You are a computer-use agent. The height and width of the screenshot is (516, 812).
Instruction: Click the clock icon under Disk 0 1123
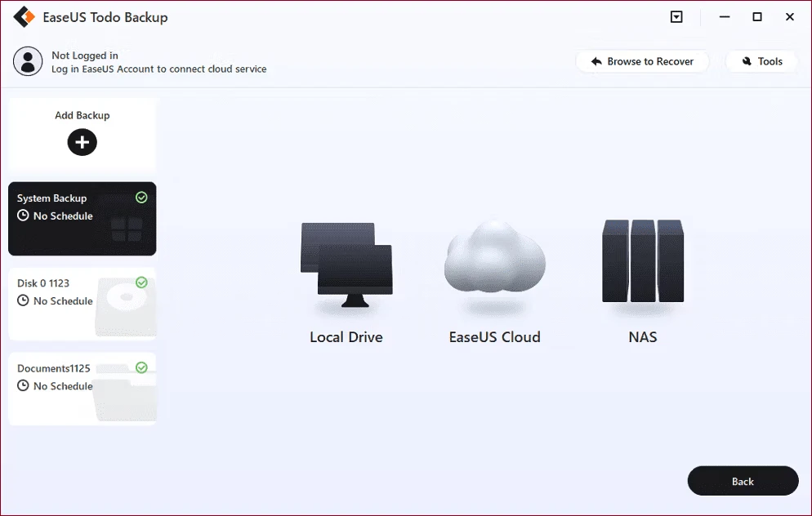[x=23, y=301]
